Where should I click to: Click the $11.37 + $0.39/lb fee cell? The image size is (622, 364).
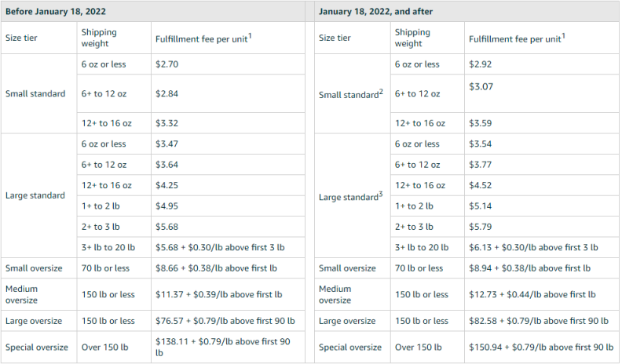tap(216, 294)
